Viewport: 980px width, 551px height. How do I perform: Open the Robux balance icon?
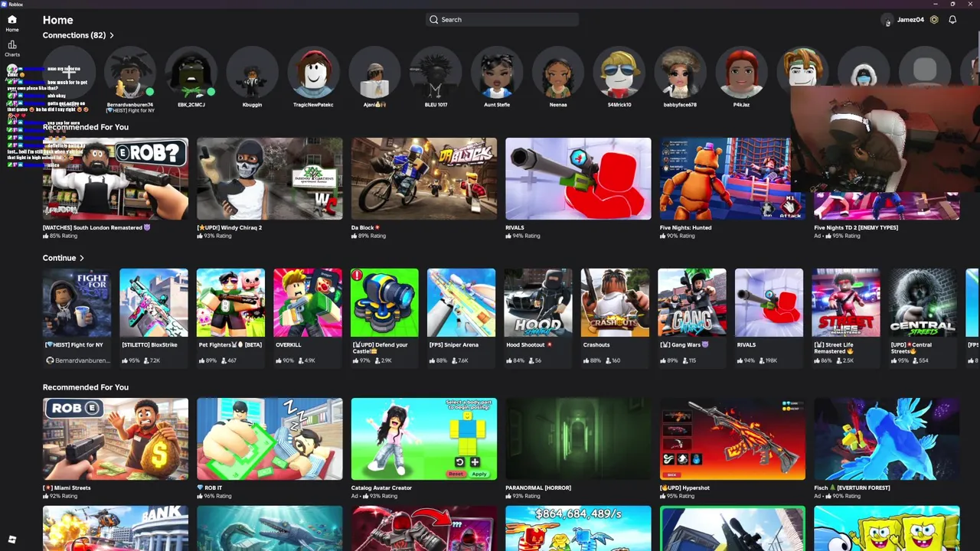click(934, 20)
